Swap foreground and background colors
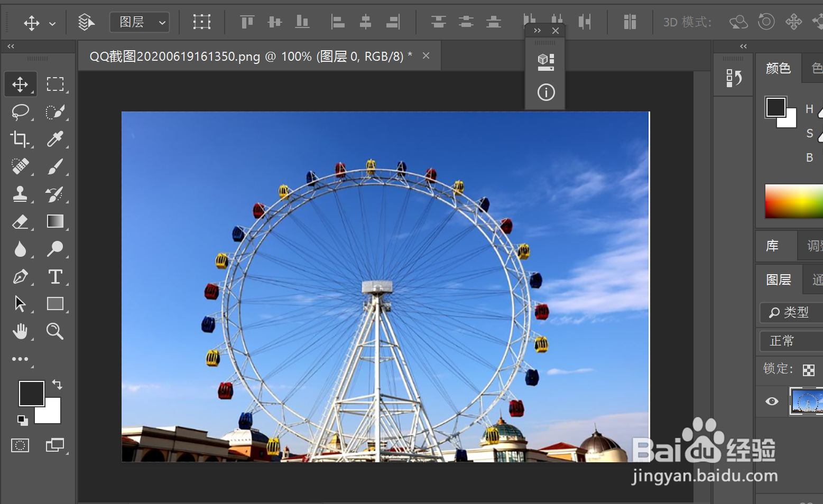This screenshot has height=504, width=823. (x=57, y=385)
